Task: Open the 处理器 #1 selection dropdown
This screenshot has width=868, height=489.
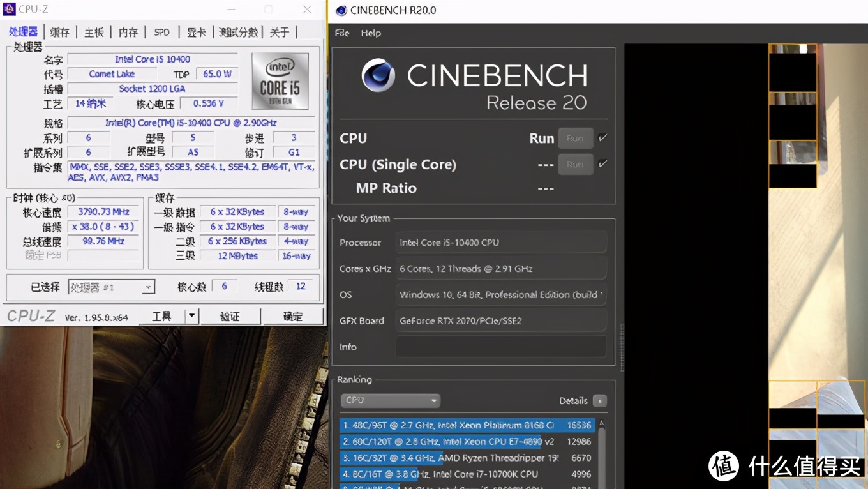Action: point(111,287)
